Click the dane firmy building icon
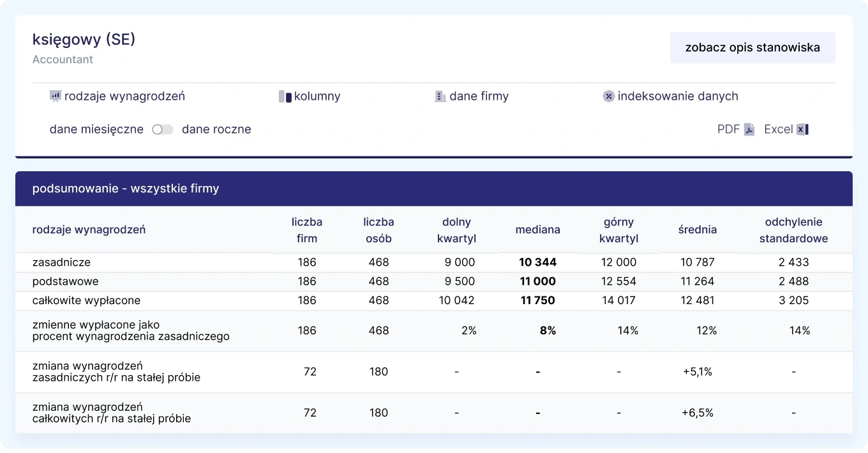The width and height of the screenshot is (868, 453). (440, 96)
